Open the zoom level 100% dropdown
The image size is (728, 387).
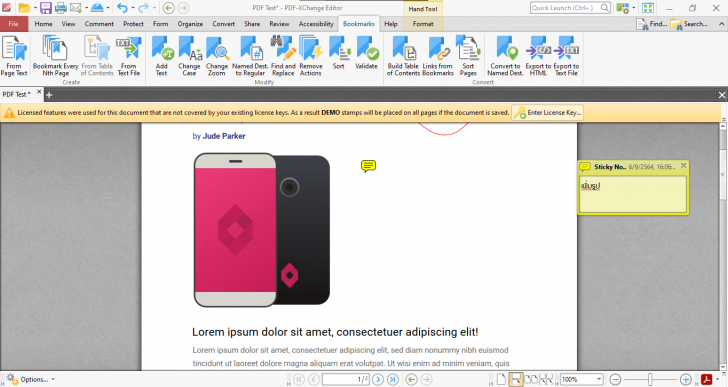(x=599, y=379)
